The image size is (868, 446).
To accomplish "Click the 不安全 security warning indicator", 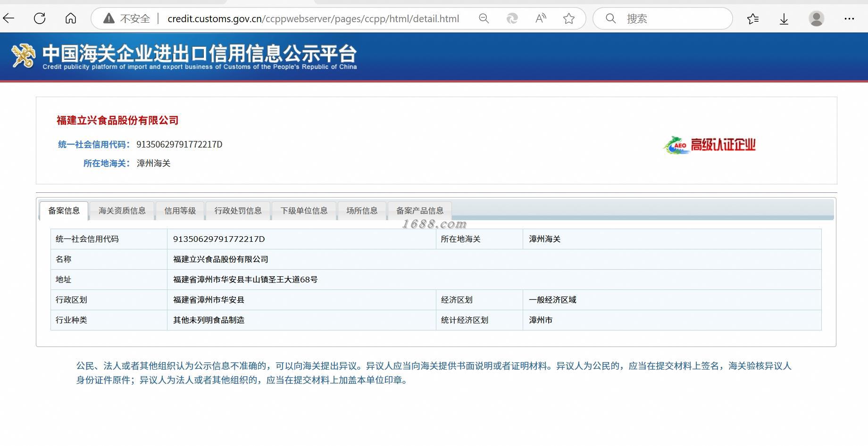I will 127,18.
